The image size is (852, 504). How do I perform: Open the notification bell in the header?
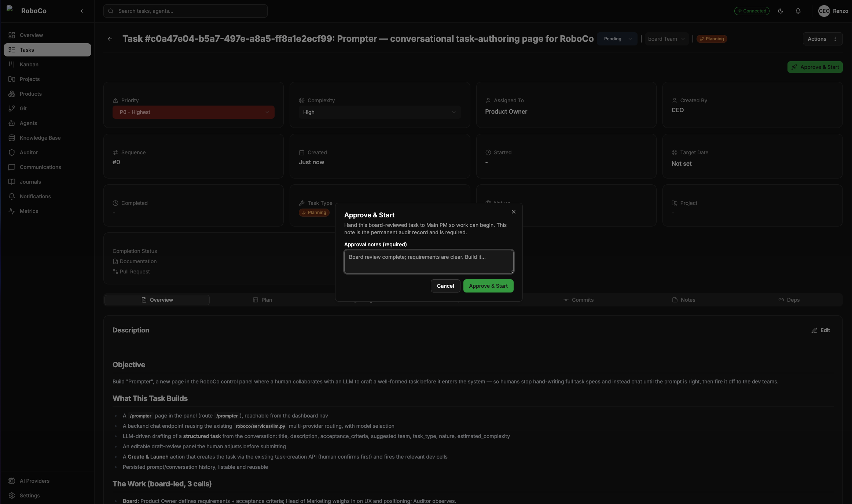coord(798,11)
